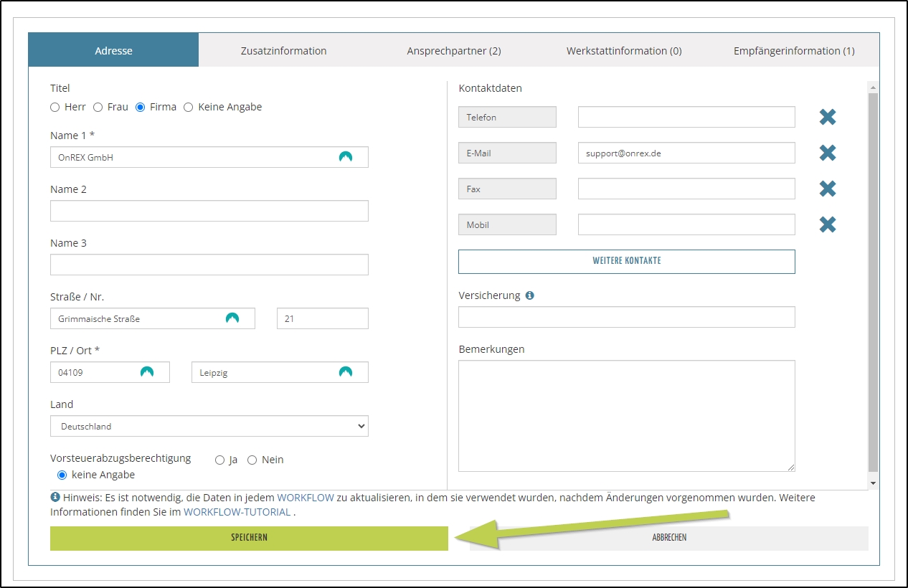
Task: Delete the Mobil contact row
Action: pyautogui.click(x=828, y=224)
